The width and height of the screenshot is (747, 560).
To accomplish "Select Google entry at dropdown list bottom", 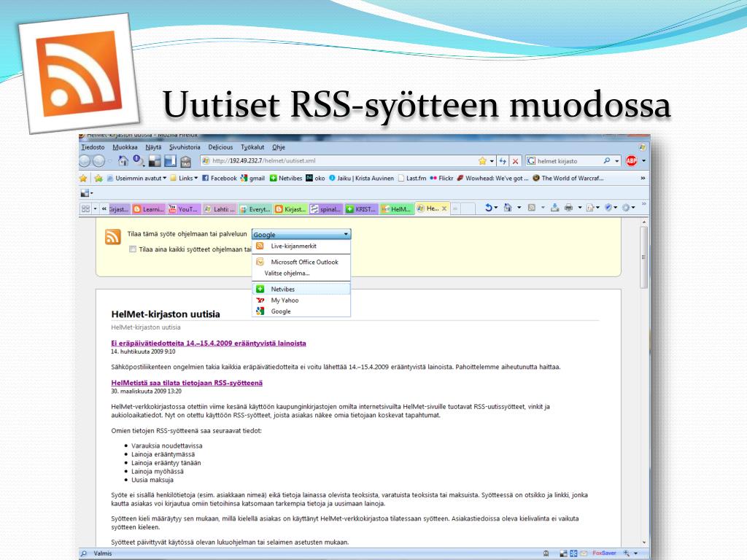I will click(301, 311).
